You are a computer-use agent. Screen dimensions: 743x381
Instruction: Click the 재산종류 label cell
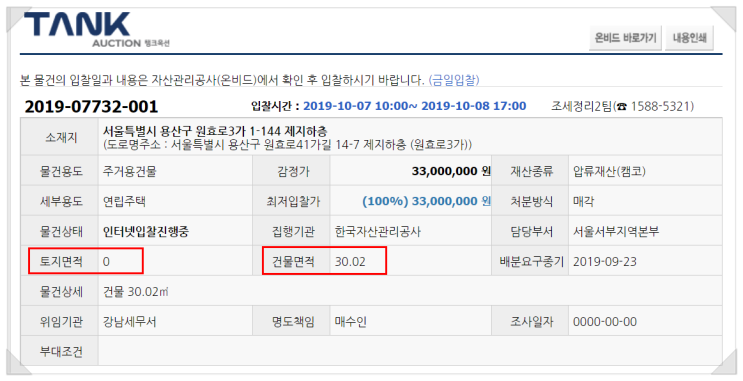point(530,171)
